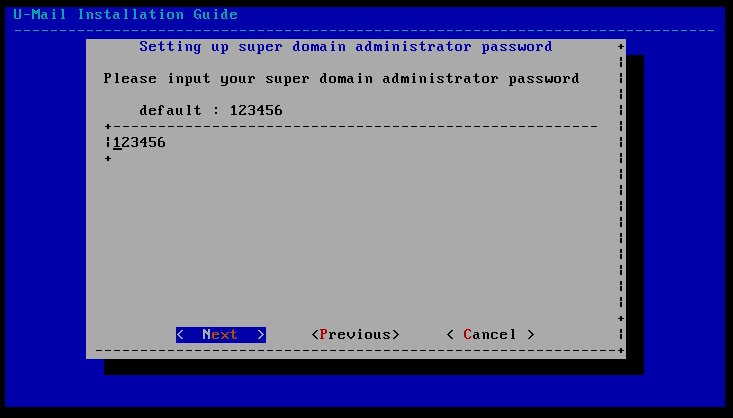Click the right angle bracket of Next
This screenshot has width=733, height=418.
tap(261, 335)
